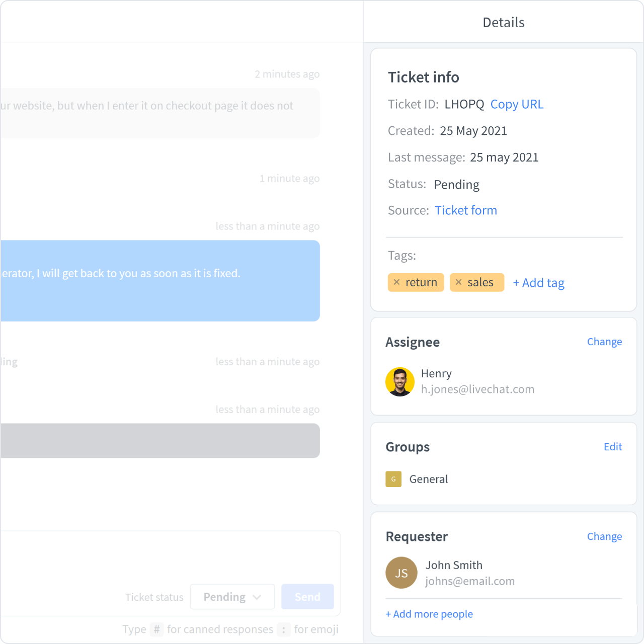Click the General group badge icon

393,479
